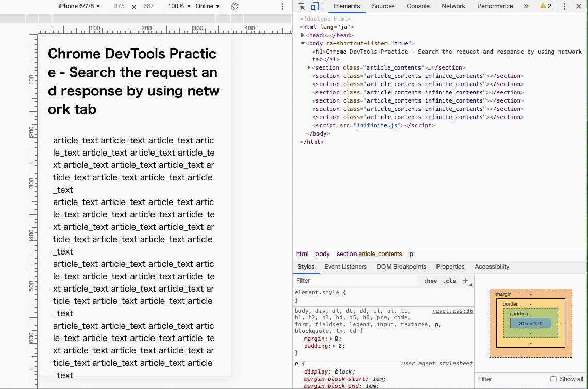Open DevTools customize three-dot menu
The width and height of the screenshot is (588, 389).
point(564,6)
